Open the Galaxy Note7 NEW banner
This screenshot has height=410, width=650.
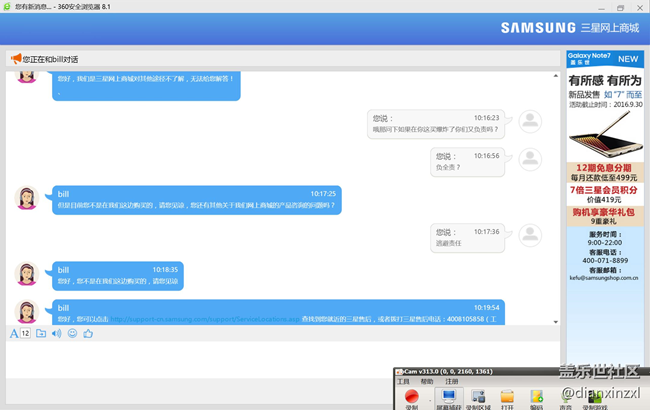click(605, 59)
